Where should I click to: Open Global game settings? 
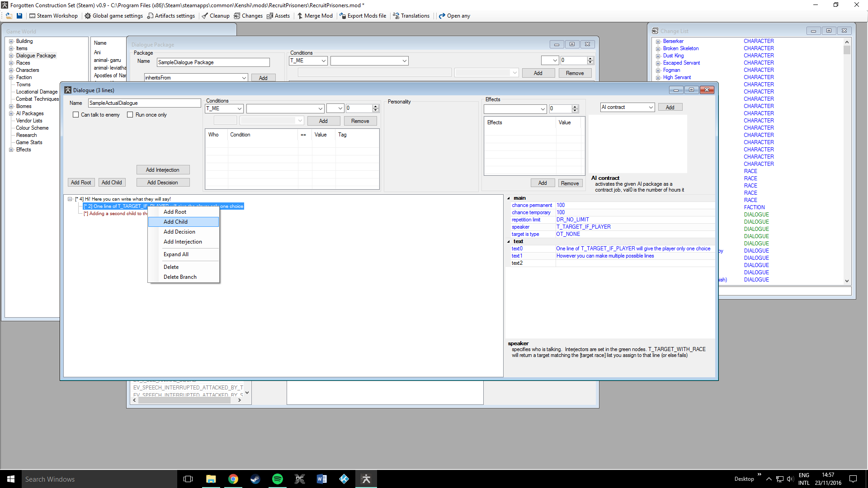pyautogui.click(x=113, y=16)
